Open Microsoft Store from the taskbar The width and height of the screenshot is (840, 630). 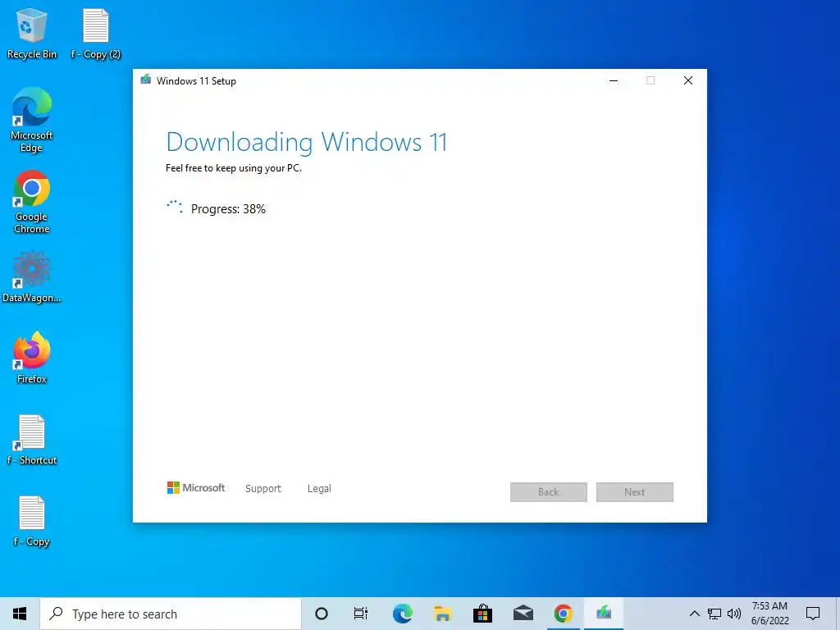[x=482, y=614]
